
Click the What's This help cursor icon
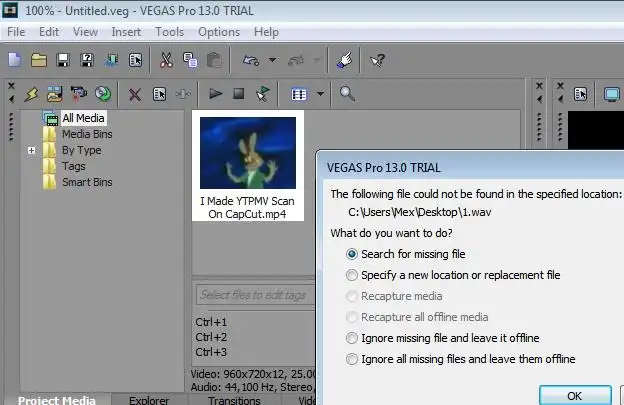377,60
